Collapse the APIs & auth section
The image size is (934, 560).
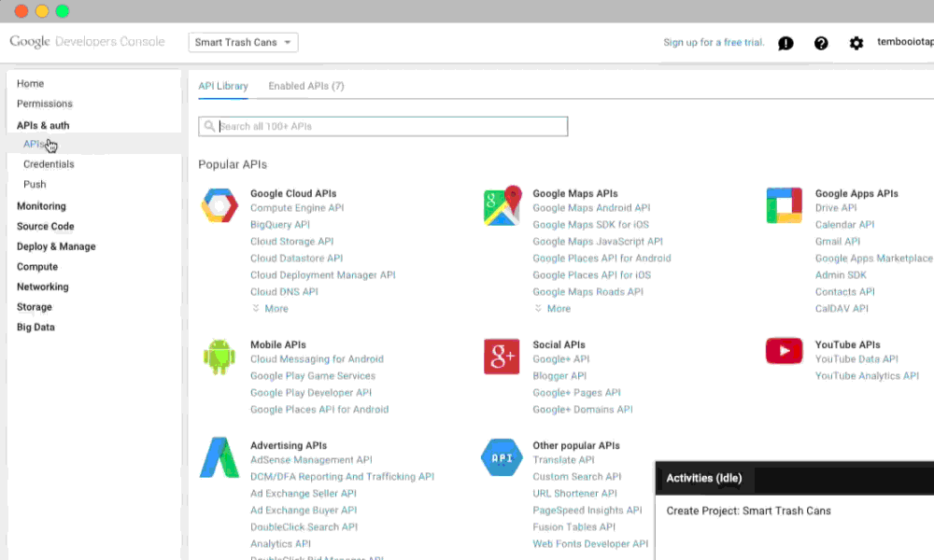[x=43, y=126]
